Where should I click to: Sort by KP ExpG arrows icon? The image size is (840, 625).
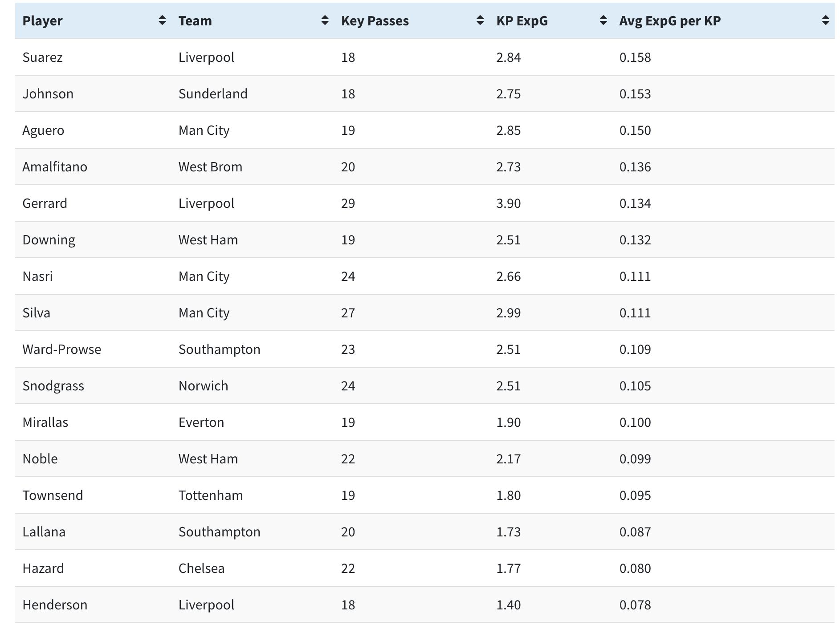(603, 20)
